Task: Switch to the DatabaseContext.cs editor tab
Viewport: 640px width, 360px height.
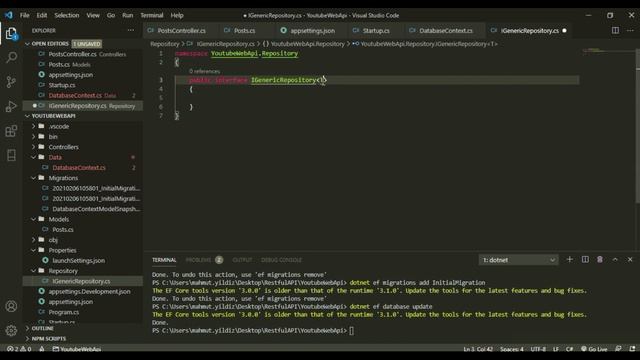Action: pos(446,31)
